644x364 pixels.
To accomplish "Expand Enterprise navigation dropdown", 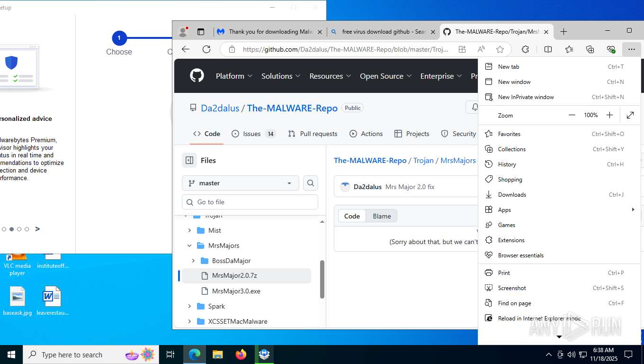I will click(441, 76).
